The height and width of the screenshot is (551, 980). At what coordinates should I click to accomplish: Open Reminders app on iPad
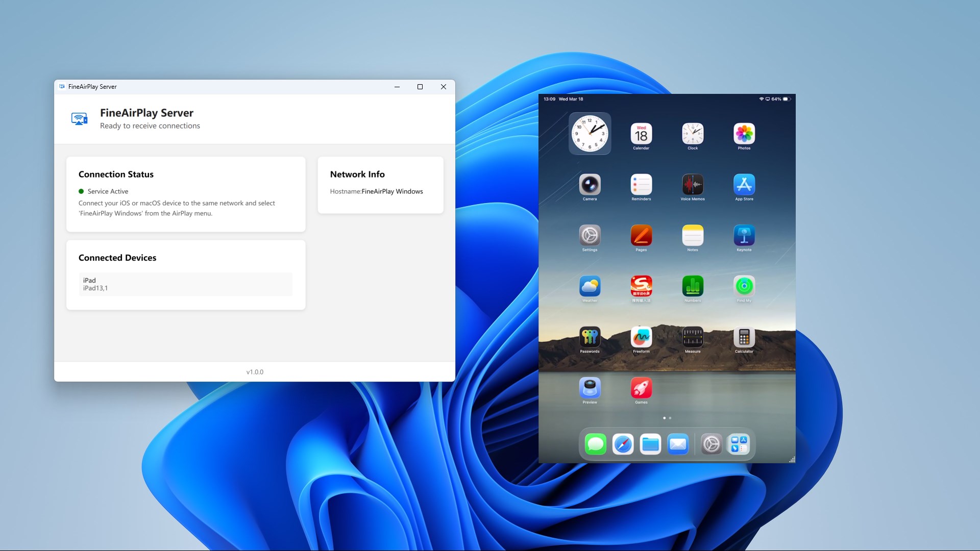641,185
